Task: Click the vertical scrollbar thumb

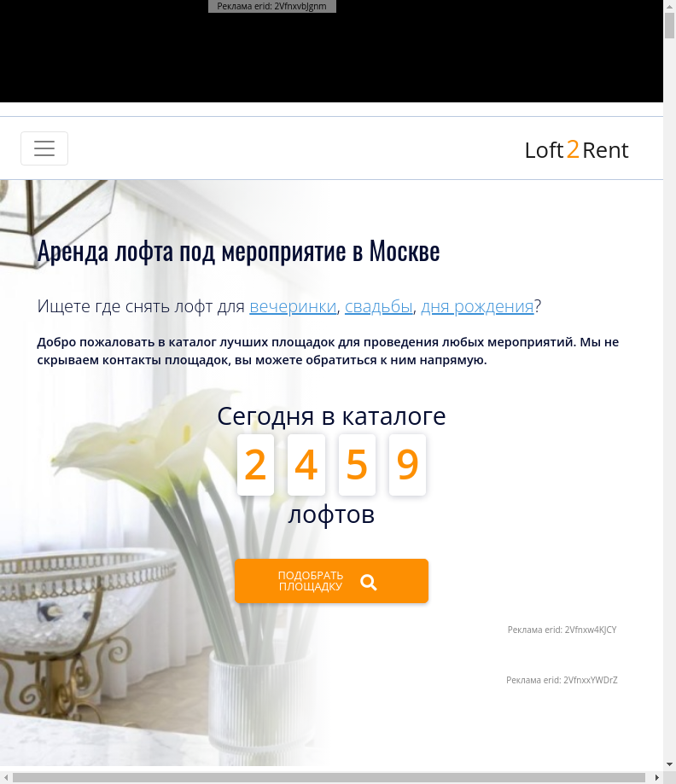Action: coord(669,25)
